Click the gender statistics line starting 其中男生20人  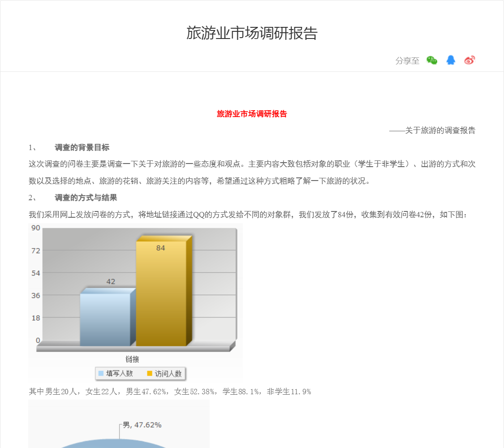(170, 392)
